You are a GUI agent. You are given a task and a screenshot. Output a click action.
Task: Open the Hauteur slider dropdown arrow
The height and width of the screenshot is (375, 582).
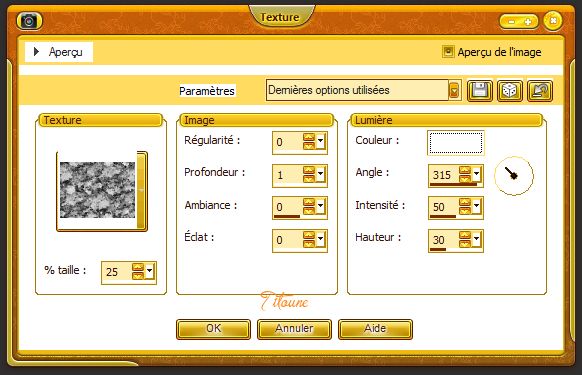coord(476,240)
